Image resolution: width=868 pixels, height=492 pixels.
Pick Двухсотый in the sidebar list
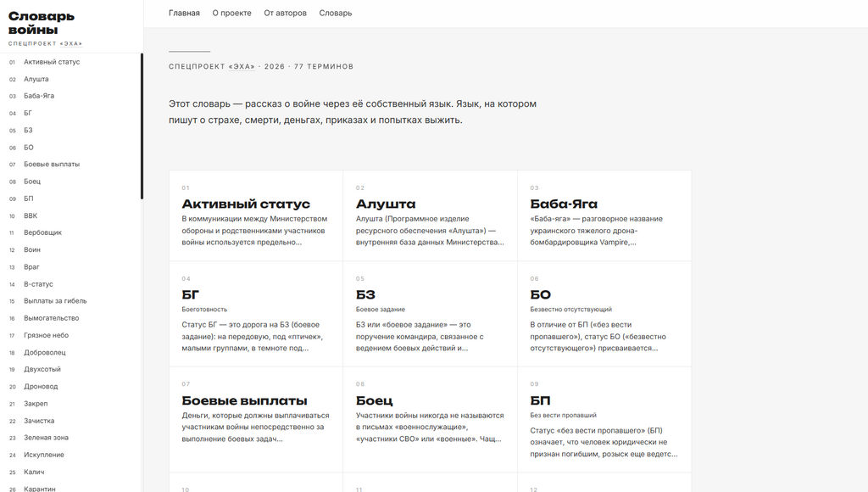click(42, 369)
